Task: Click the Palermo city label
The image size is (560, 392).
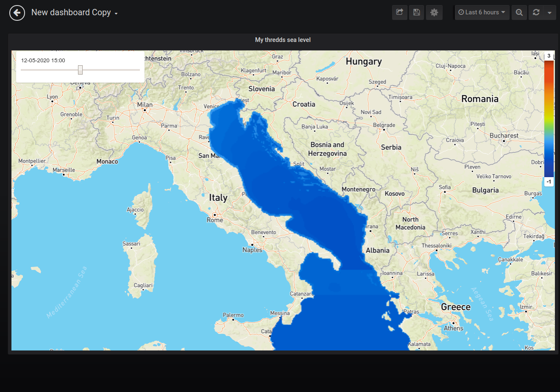Action: tap(233, 315)
